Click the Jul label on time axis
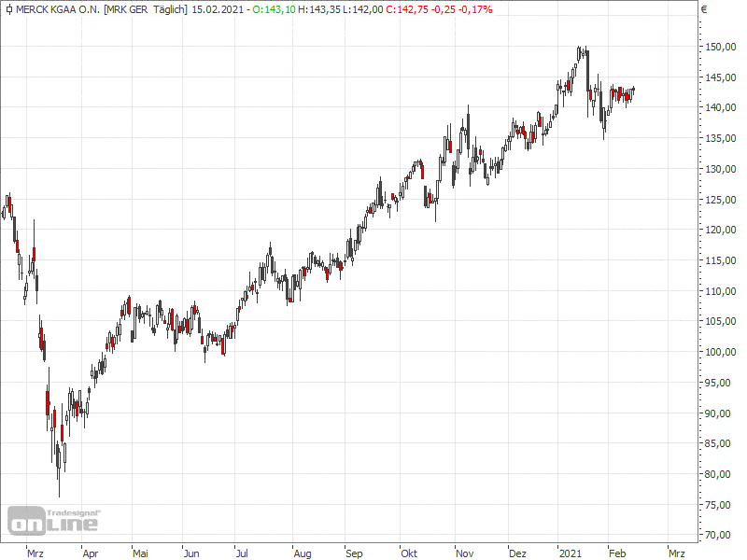The height and width of the screenshot is (560, 747). (241, 553)
